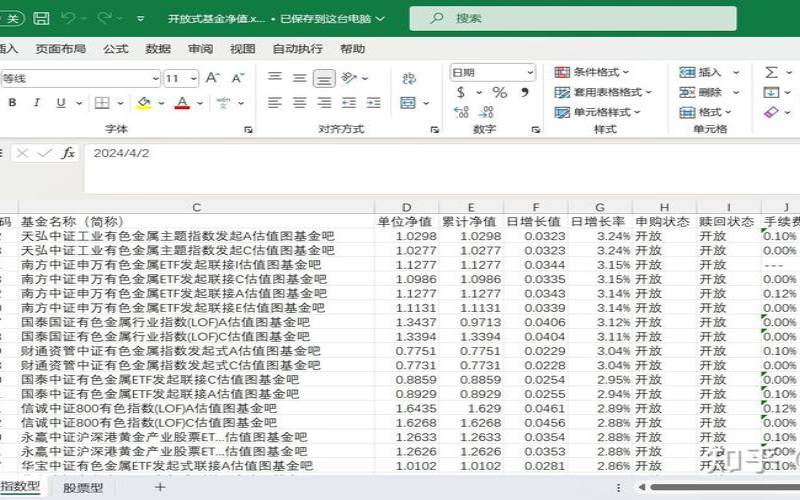
Task: Click formula bar showing 2024/4/2
Action: [442, 168]
